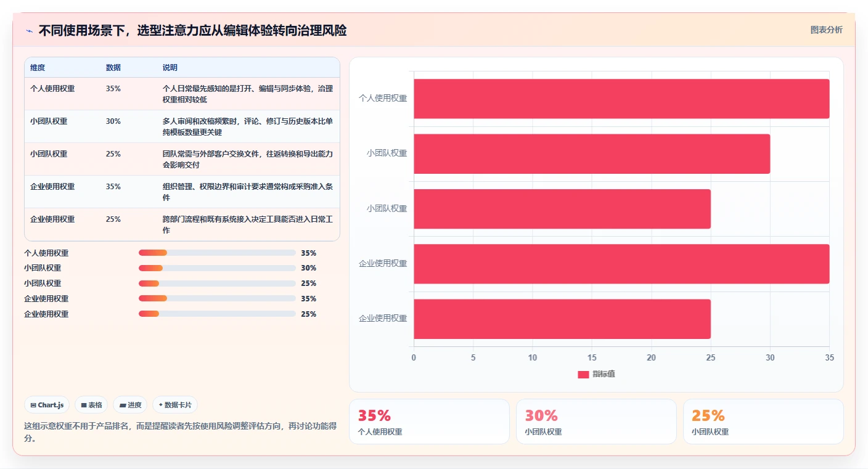Click the Chart.js tag pill
Screen dimensions: 868x469
[x=47, y=405]
